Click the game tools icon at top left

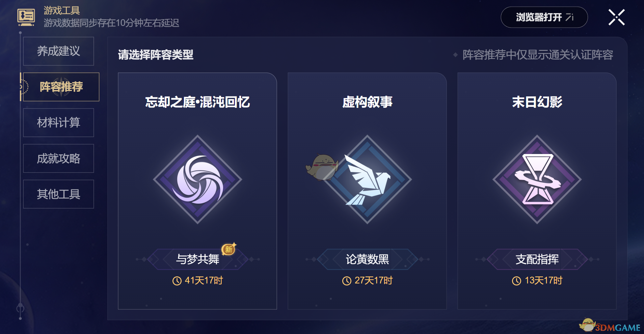point(26,17)
